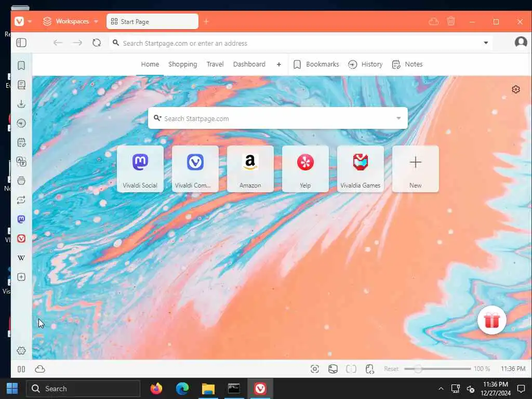Open the Reading List panel
This screenshot has width=532, height=399.
[21, 85]
